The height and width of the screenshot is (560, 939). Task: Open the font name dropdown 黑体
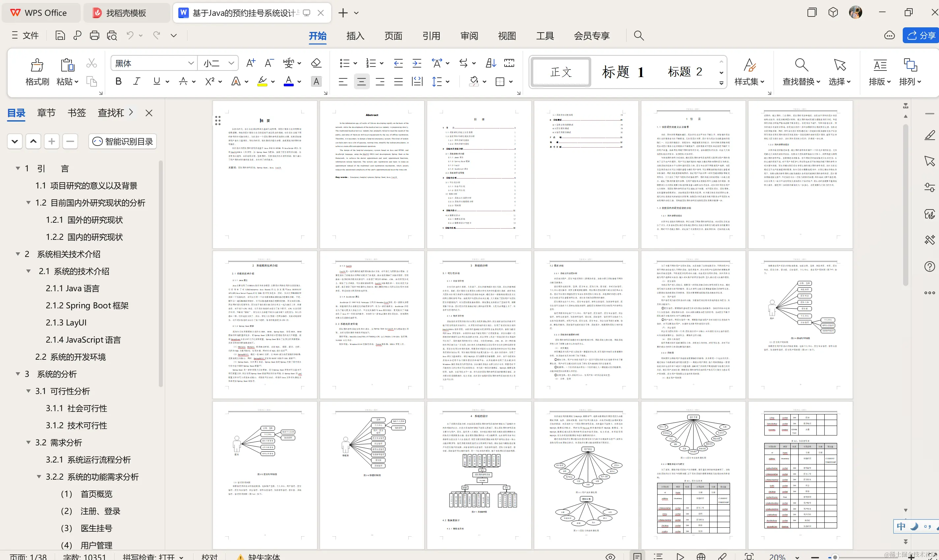(191, 63)
